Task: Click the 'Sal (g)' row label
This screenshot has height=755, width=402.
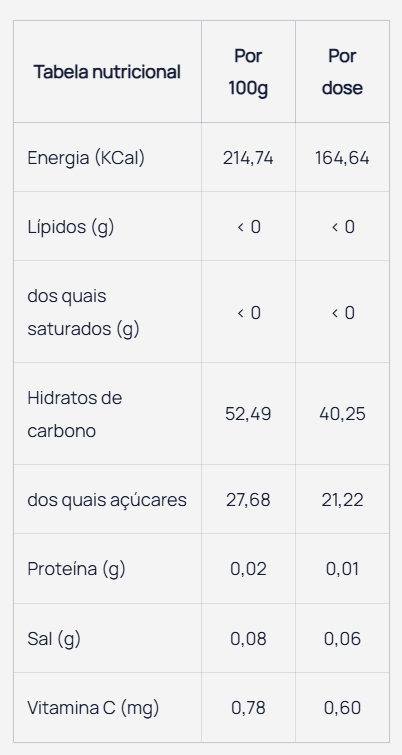Action: pos(54,639)
